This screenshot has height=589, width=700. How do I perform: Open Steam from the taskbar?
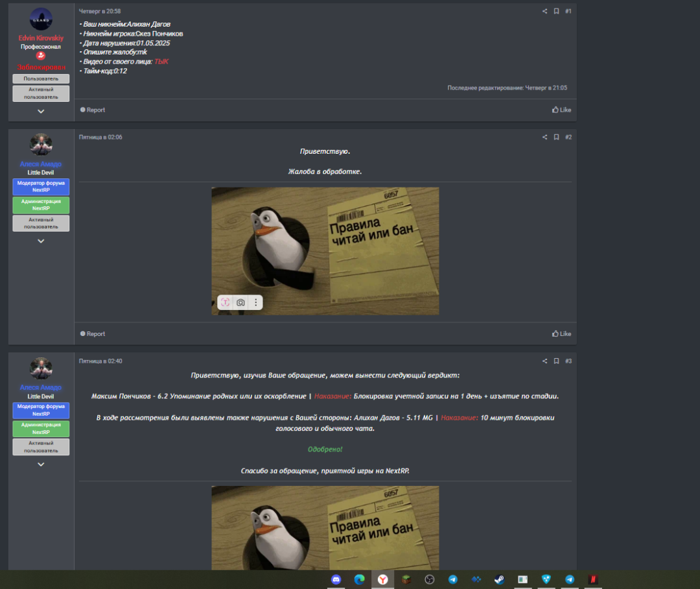click(x=499, y=580)
